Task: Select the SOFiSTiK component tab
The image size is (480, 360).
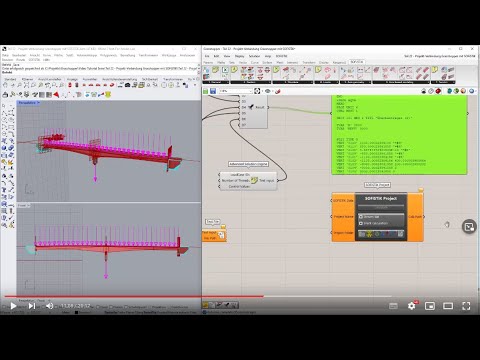Action: [357, 62]
